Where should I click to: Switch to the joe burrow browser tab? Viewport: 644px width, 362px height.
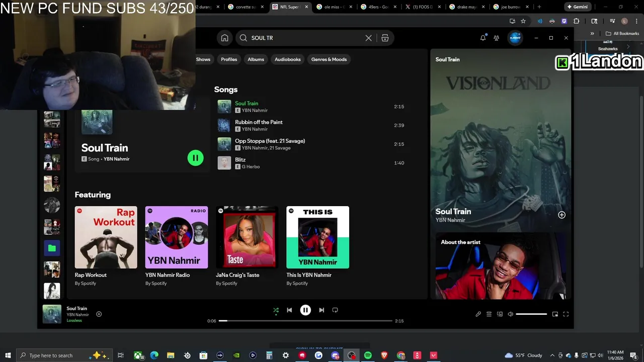tap(511, 7)
